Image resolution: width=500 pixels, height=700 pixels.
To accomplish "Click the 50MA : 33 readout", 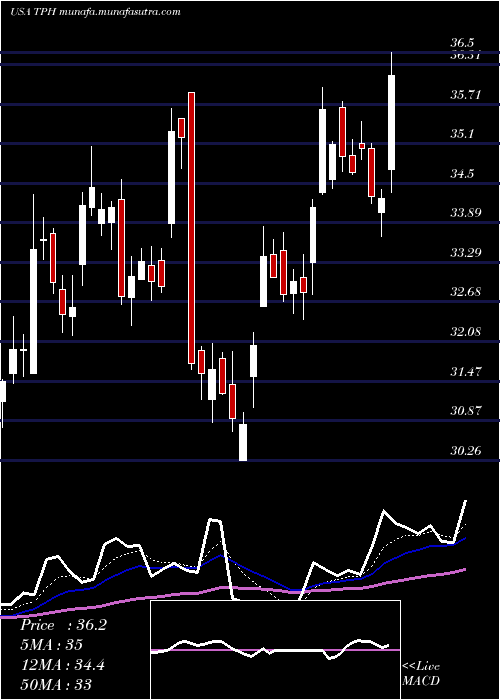I will [56, 684].
